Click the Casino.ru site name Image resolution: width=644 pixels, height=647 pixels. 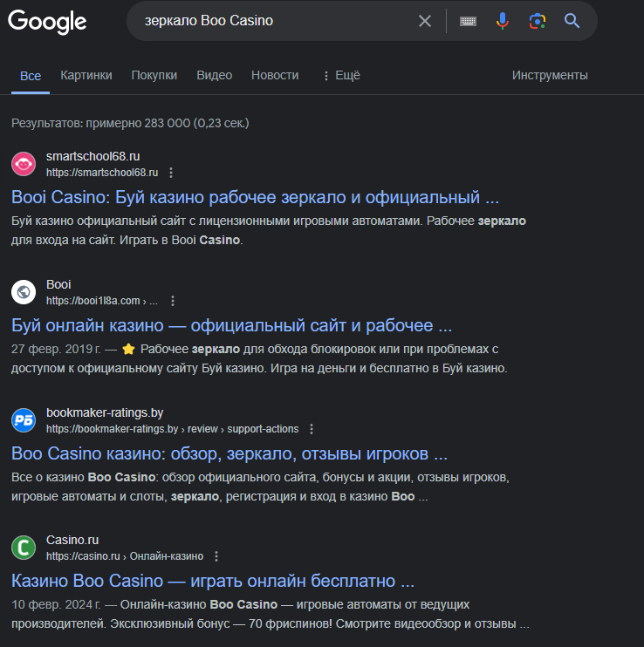(x=72, y=540)
